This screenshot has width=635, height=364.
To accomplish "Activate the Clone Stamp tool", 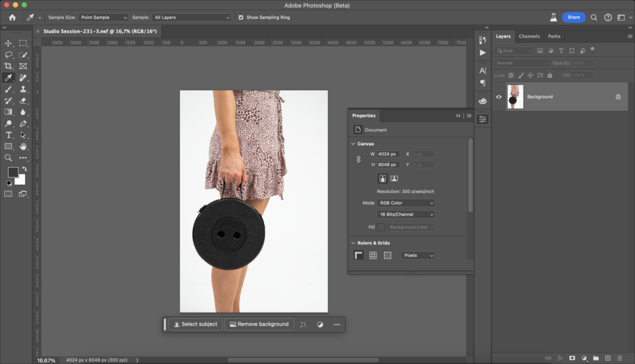I will click(x=23, y=89).
